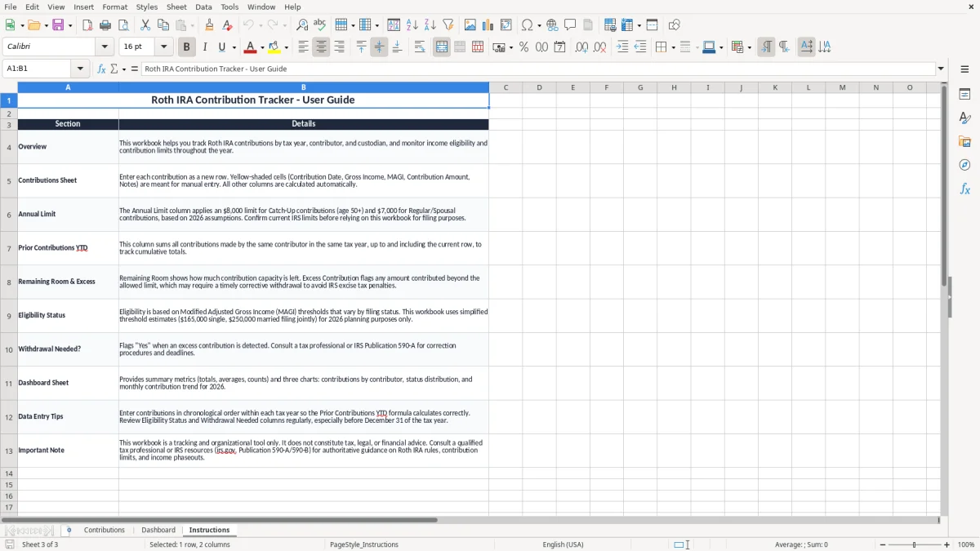Open the Data menu
This screenshot has width=980, height=551.
203,7
